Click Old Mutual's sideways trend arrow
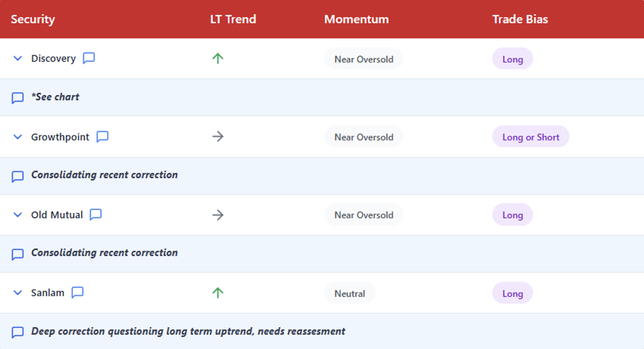Image resolution: width=644 pixels, height=349 pixels. click(x=218, y=215)
